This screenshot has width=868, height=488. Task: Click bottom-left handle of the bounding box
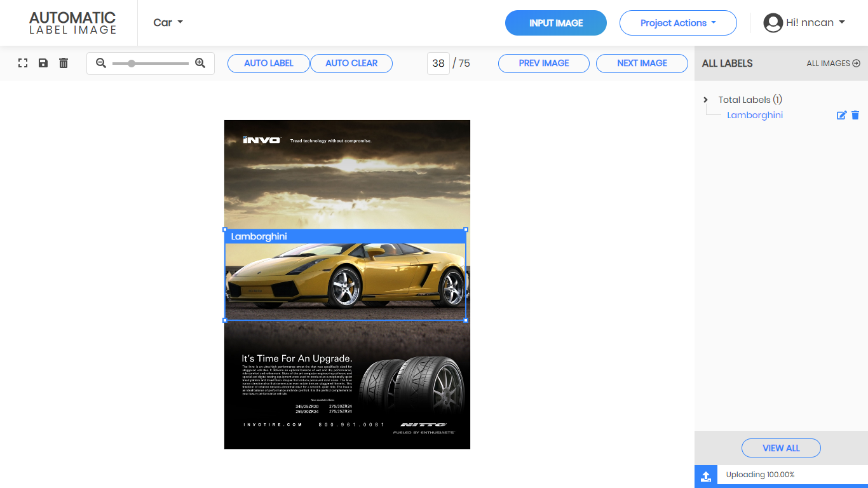tap(225, 320)
